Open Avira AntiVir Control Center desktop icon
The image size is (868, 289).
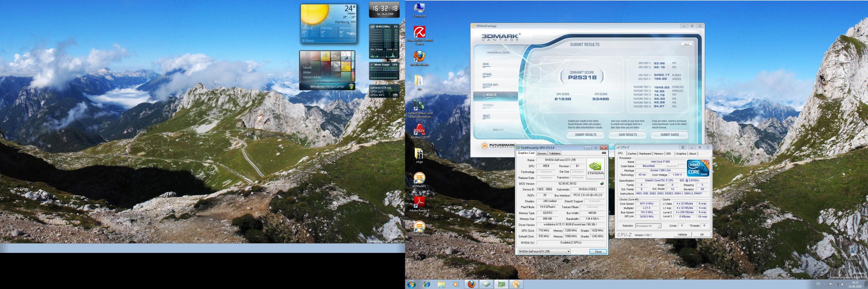tap(419, 36)
